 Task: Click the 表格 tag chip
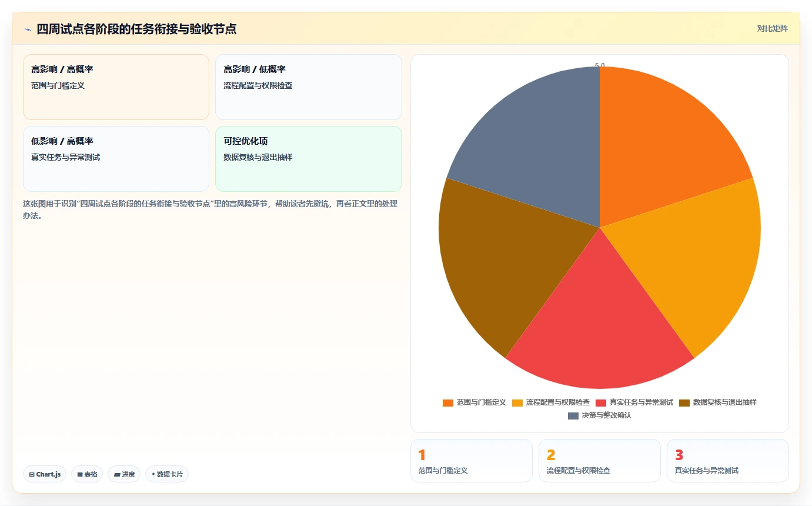click(87, 474)
